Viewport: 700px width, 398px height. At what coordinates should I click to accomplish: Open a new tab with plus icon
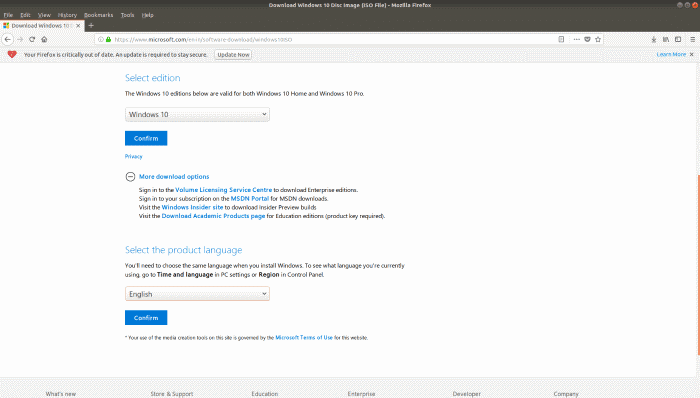click(91, 25)
